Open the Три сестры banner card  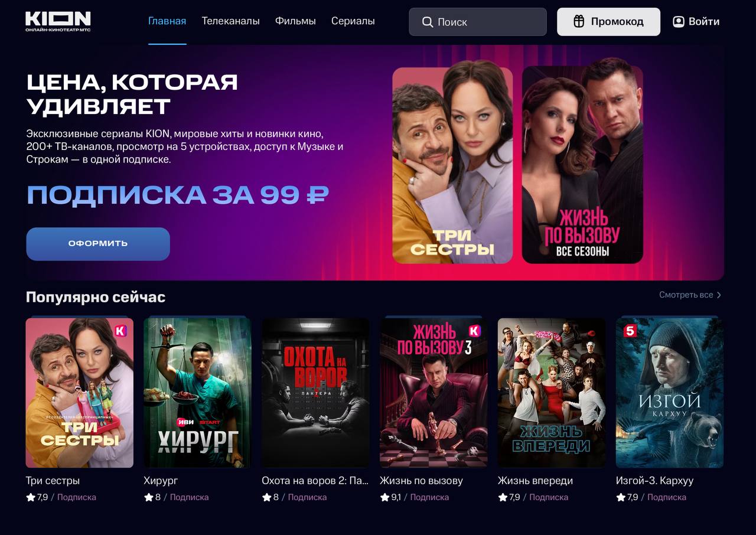[x=452, y=165]
